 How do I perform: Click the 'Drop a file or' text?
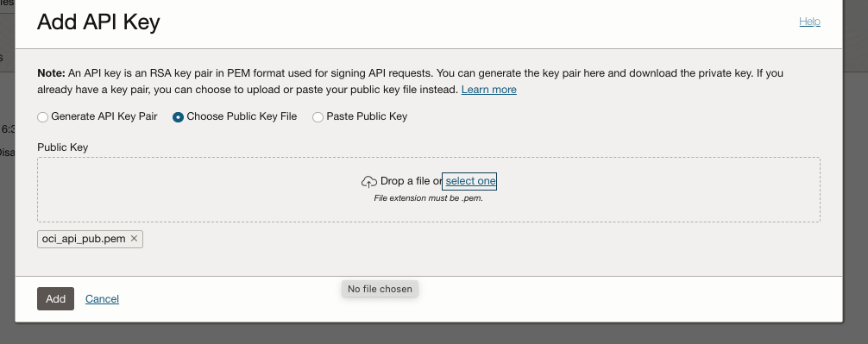(412, 181)
